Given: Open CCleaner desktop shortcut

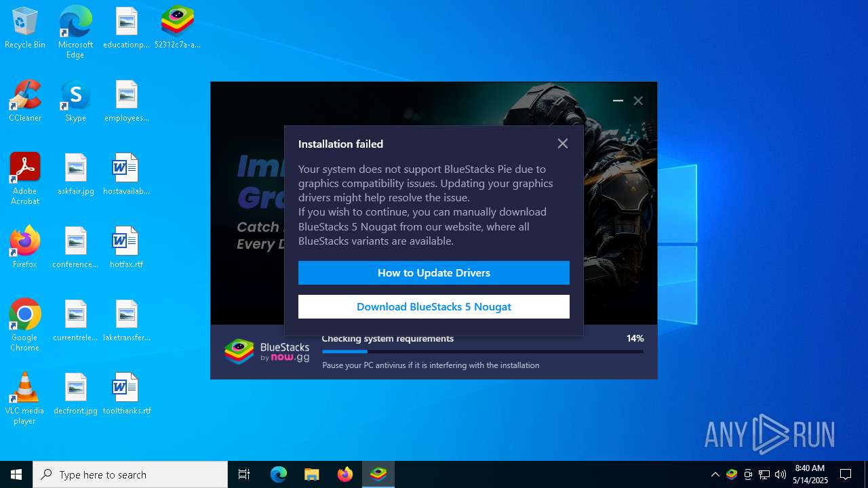Looking at the screenshot, I should [x=25, y=101].
